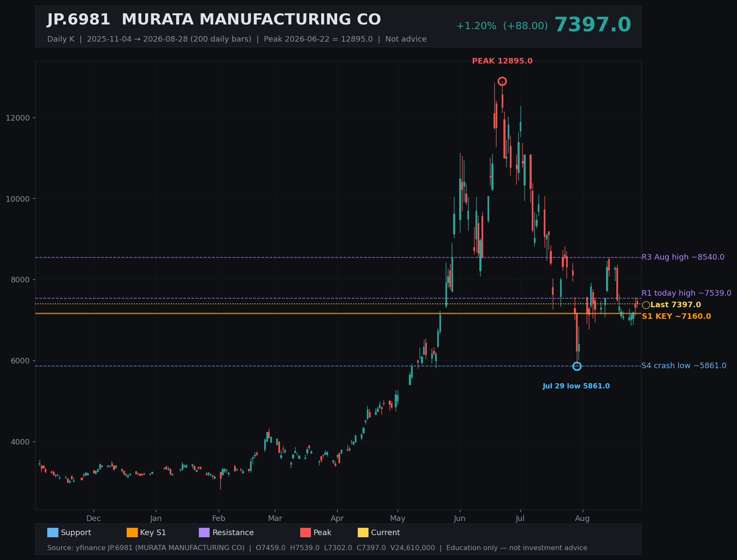Image resolution: width=737 pixels, height=560 pixels.
Task: Click "Education only — not investment advice" disclaimer
Action: click(517, 548)
